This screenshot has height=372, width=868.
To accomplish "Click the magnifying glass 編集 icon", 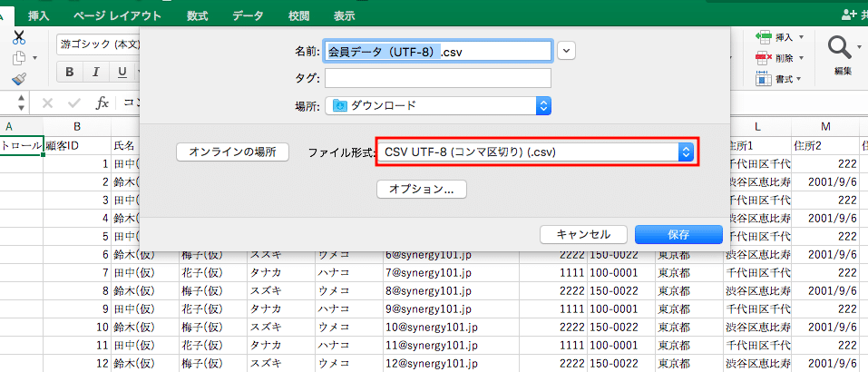I will point(838,47).
